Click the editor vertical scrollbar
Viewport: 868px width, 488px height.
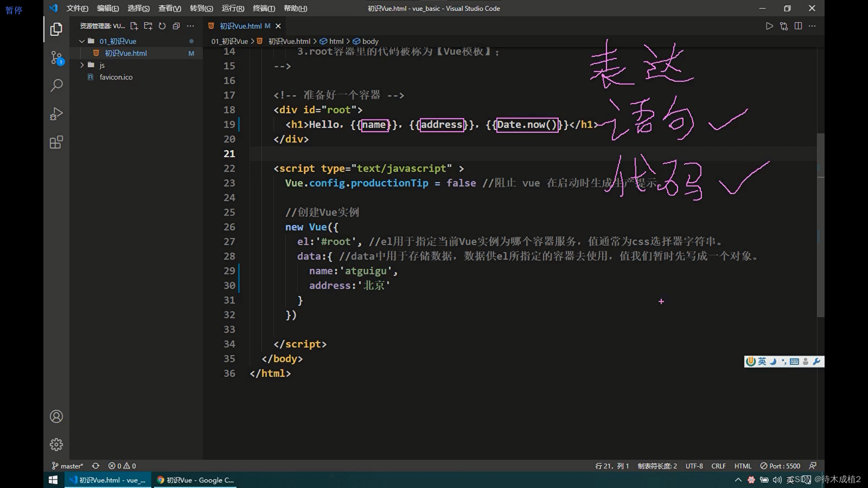coord(821,225)
